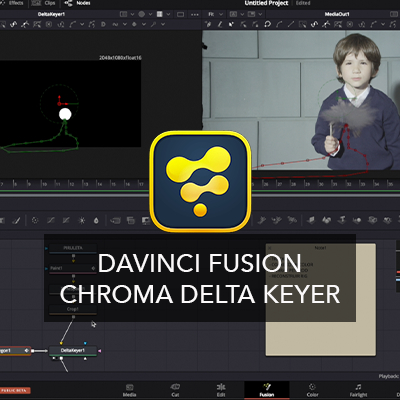
Task: Toggle the Clips panel
Action: pos(43,3)
